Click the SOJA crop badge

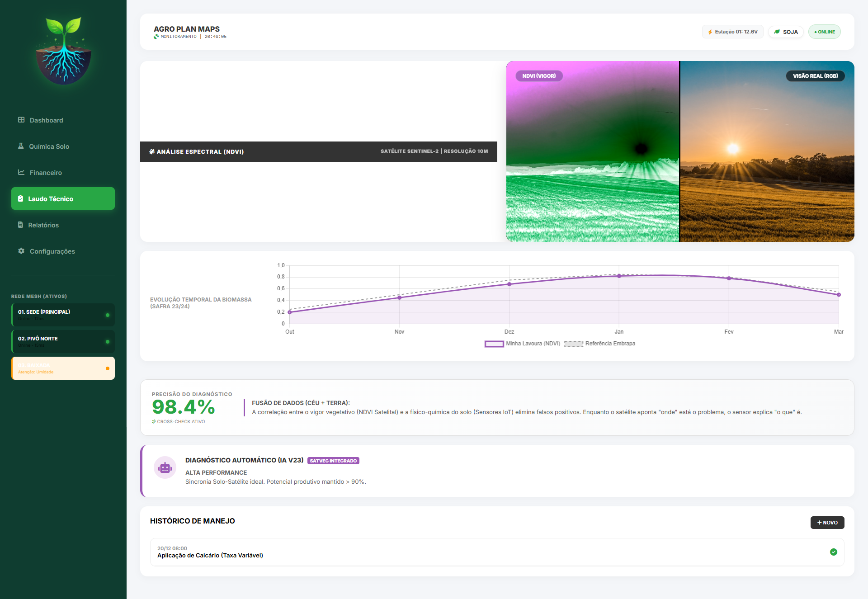click(x=786, y=32)
